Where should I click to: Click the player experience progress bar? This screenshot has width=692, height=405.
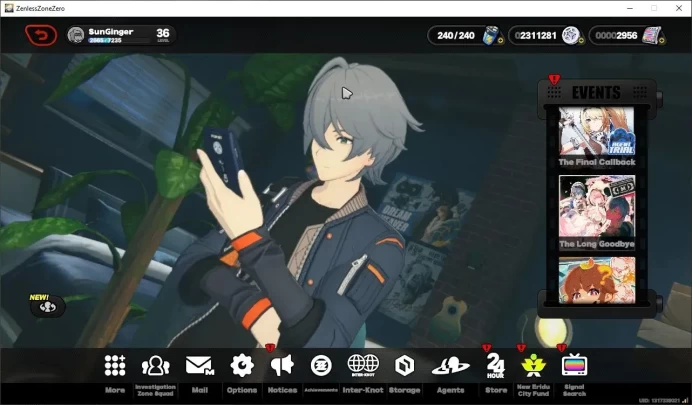[x=119, y=40]
